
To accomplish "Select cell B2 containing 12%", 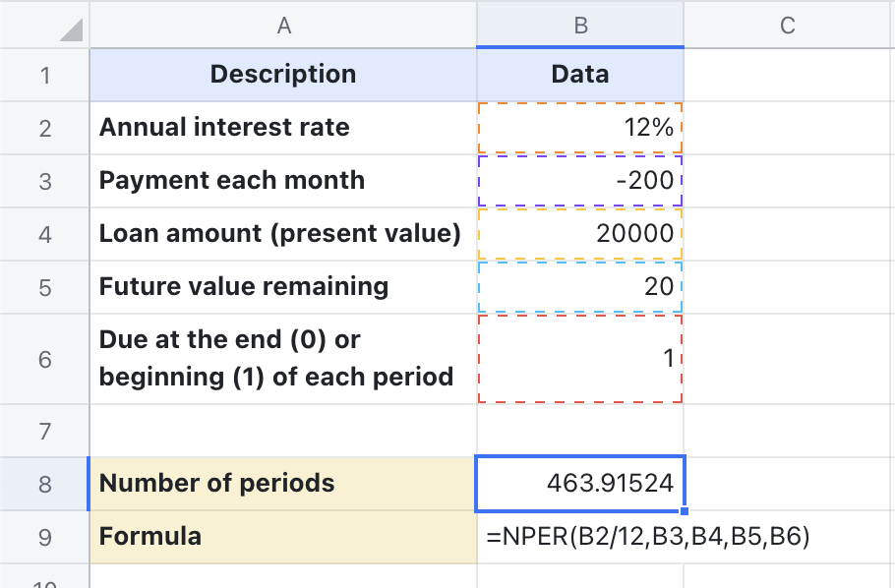I will [x=580, y=126].
